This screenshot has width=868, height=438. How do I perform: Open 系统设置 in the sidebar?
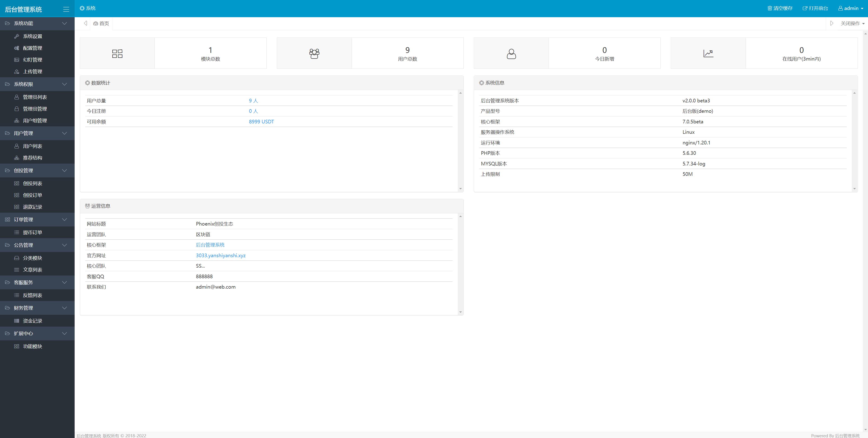pyautogui.click(x=32, y=36)
